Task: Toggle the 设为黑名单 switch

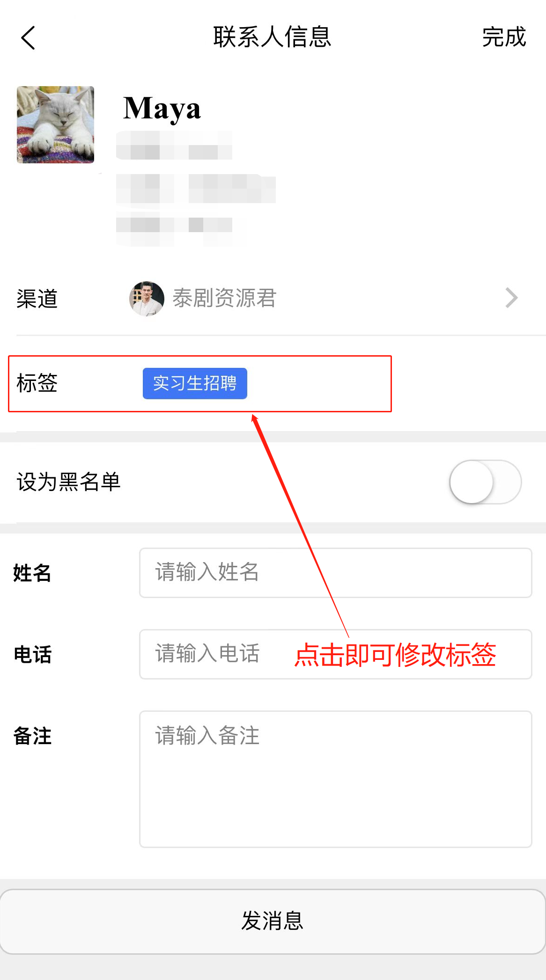Action: coord(486,482)
